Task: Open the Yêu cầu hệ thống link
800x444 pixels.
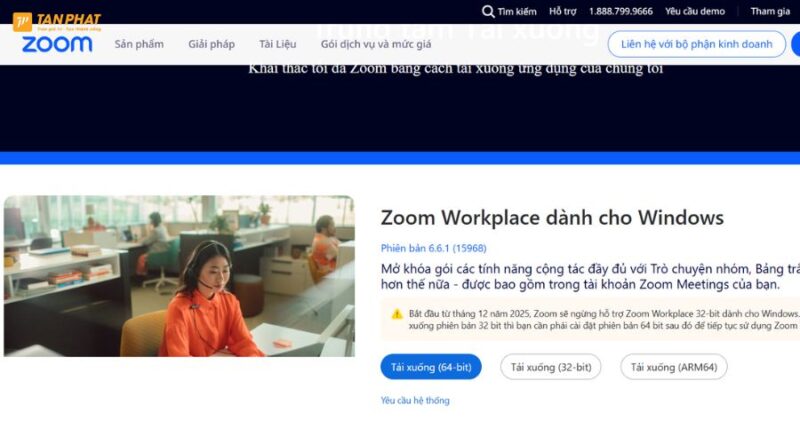Action: 415,401
